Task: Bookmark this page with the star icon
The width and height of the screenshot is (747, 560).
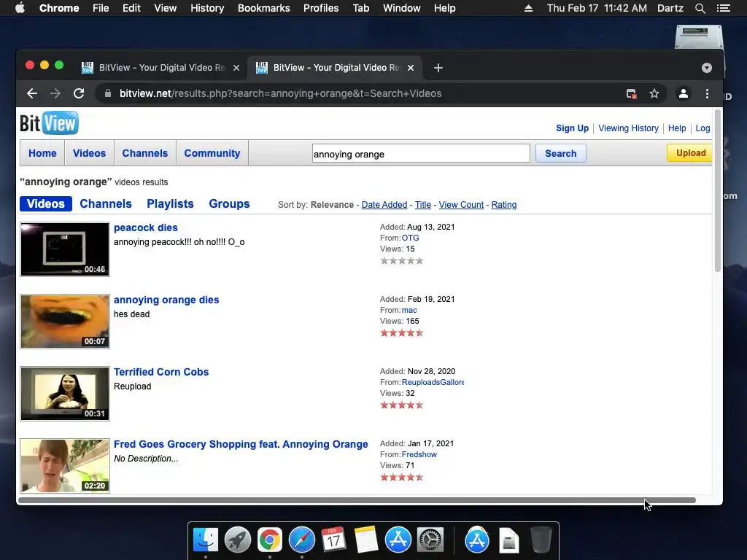Action: click(654, 94)
